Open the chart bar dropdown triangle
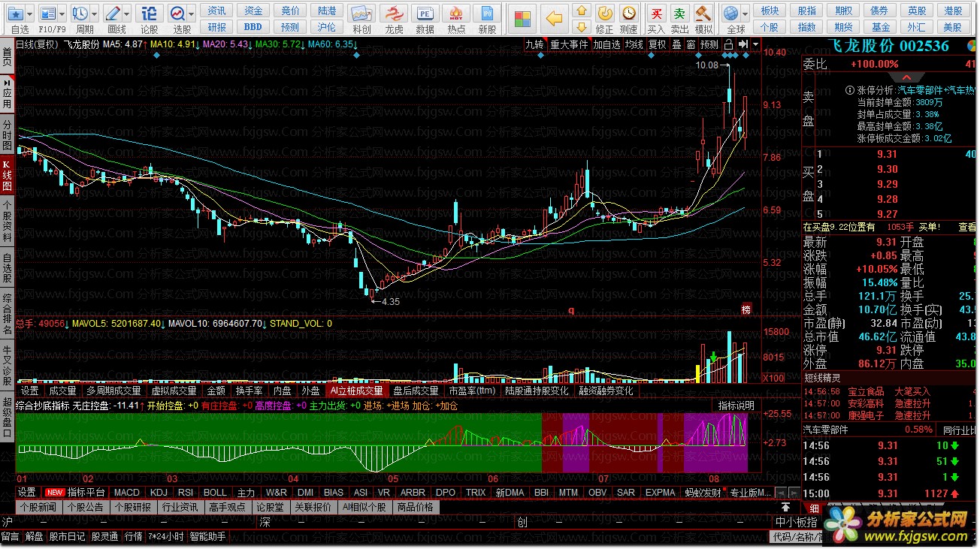 pyautogui.click(x=755, y=44)
